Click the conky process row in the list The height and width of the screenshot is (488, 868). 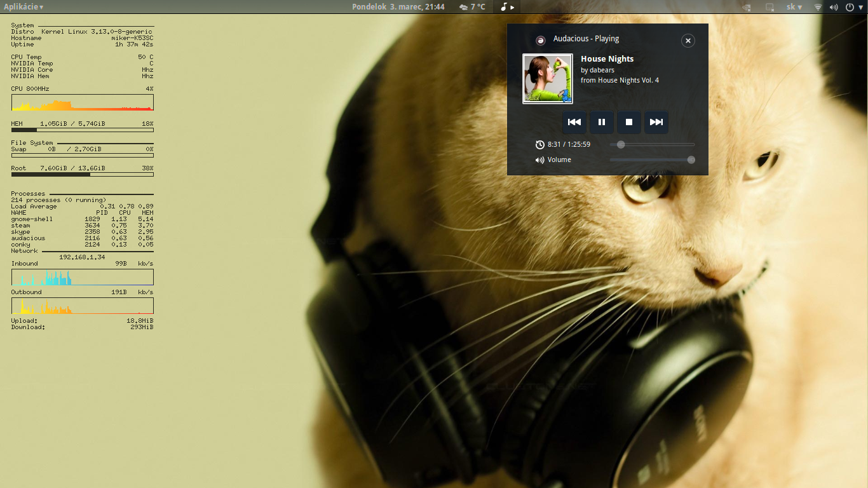point(82,245)
